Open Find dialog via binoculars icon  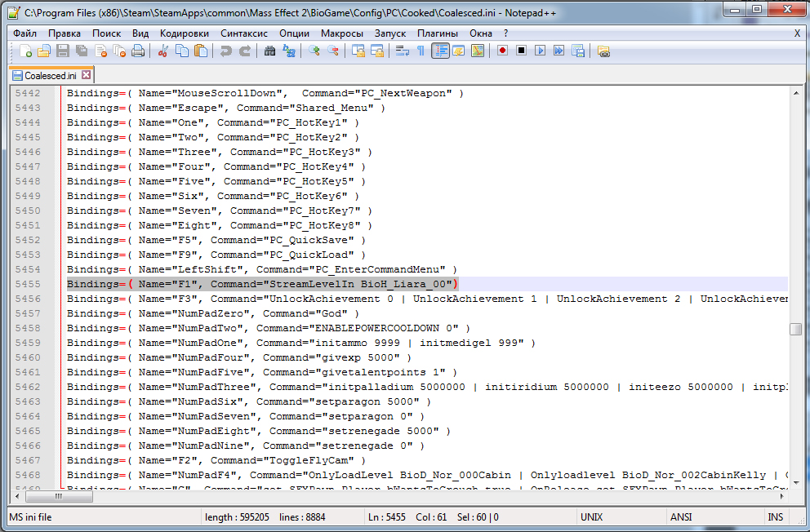269,51
